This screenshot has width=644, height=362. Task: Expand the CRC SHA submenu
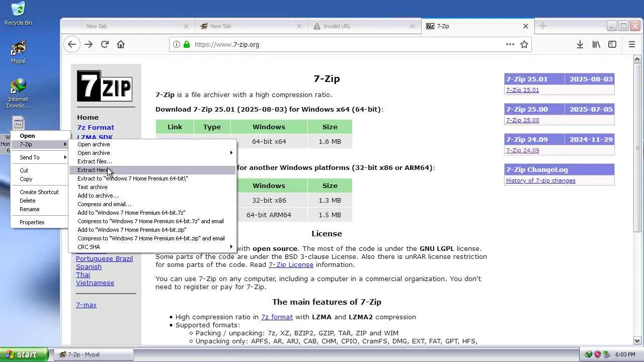[x=152, y=247]
